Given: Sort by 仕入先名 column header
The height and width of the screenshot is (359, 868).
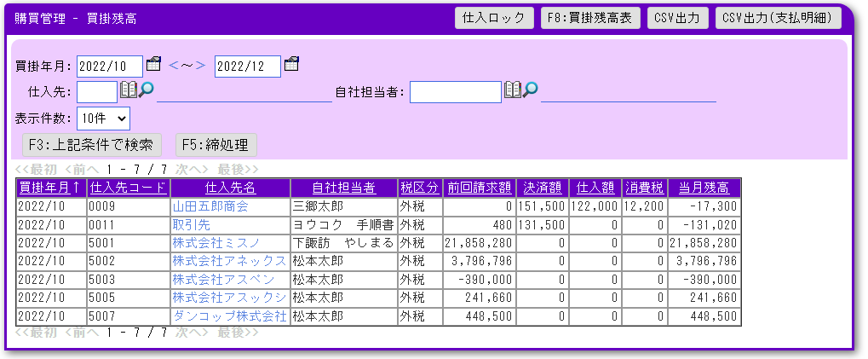Looking at the screenshot, I should point(230,188).
